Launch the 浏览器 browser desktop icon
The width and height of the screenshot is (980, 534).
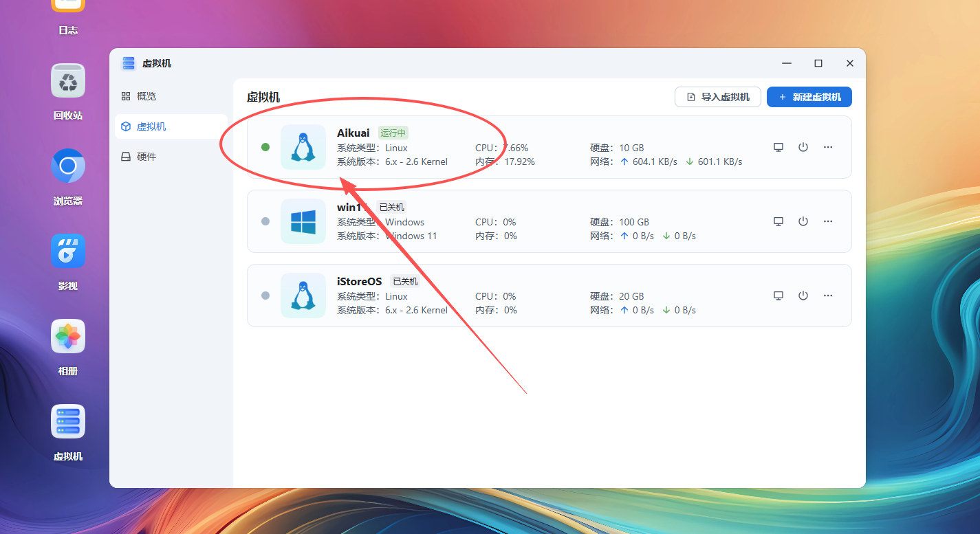pyautogui.click(x=68, y=166)
